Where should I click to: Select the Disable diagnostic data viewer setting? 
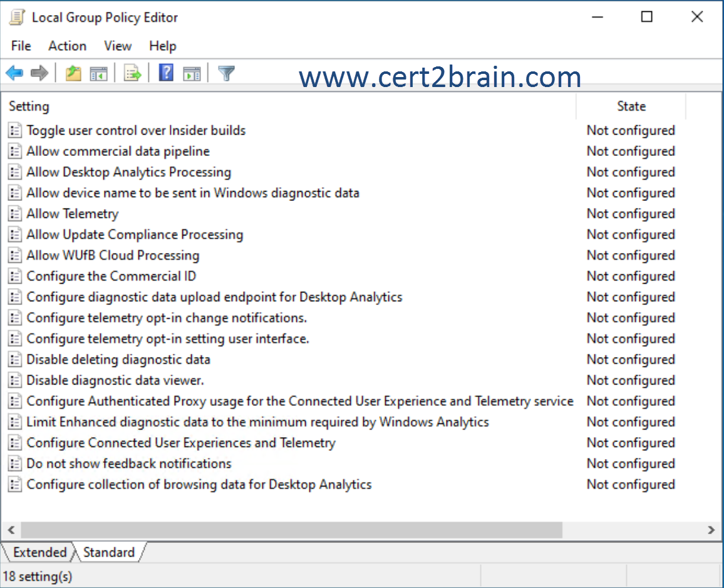pos(115,380)
